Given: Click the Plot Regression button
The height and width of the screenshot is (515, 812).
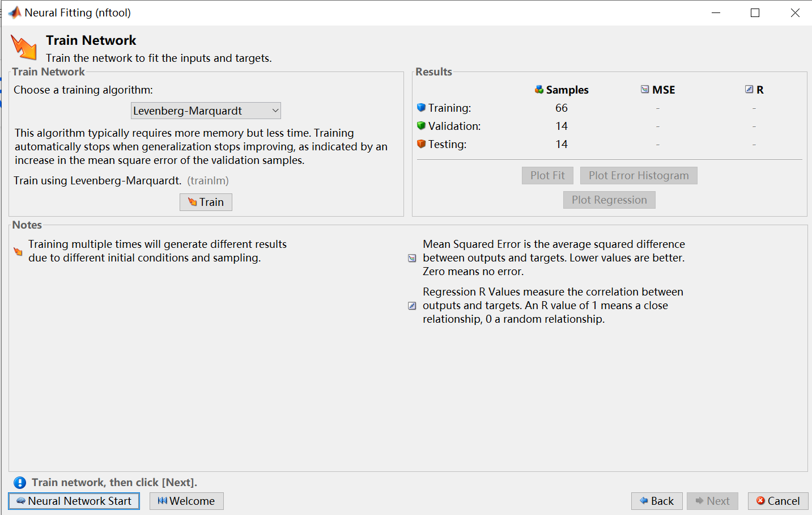Looking at the screenshot, I should pos(609,200).
